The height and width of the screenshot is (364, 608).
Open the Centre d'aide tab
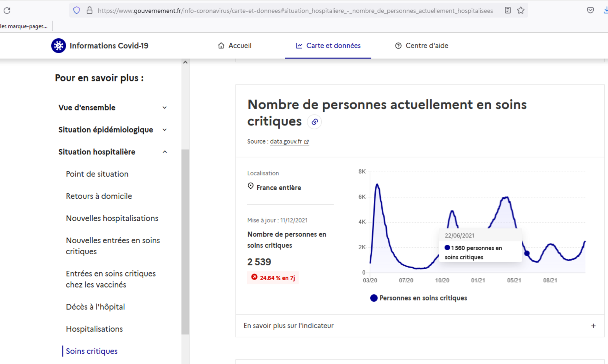(x=421, y=46)
